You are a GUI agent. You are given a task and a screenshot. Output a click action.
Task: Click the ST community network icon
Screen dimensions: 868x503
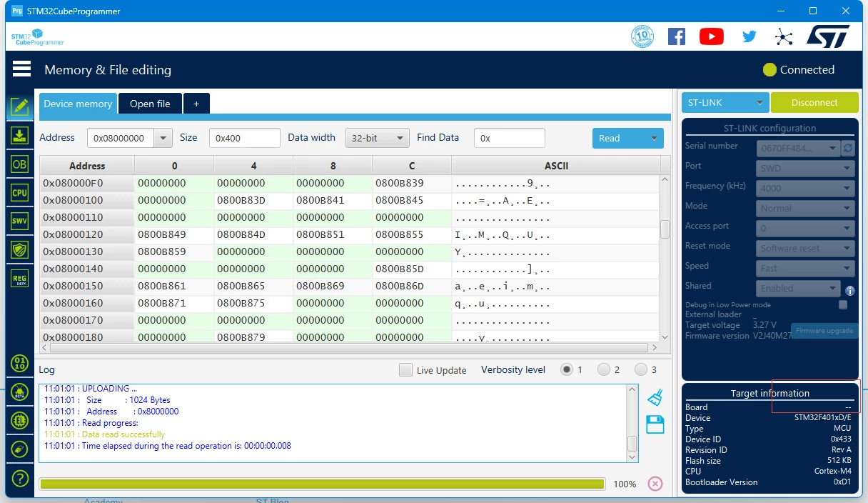click(784, 37)
